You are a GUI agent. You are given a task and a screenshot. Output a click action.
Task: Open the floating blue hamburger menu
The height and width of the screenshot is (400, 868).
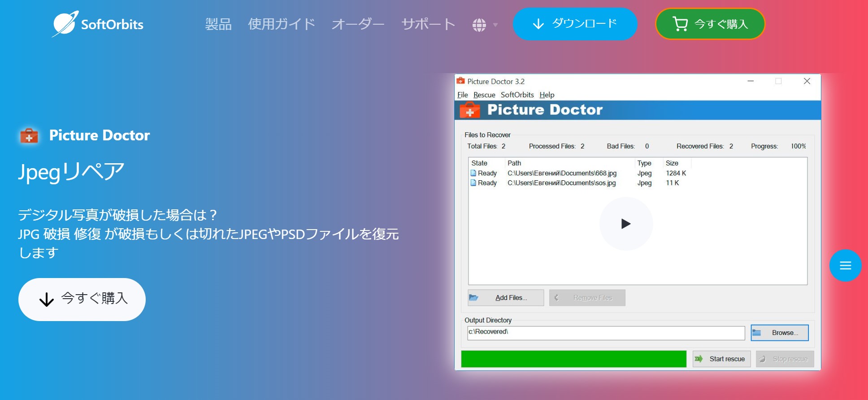coord(845,265)
